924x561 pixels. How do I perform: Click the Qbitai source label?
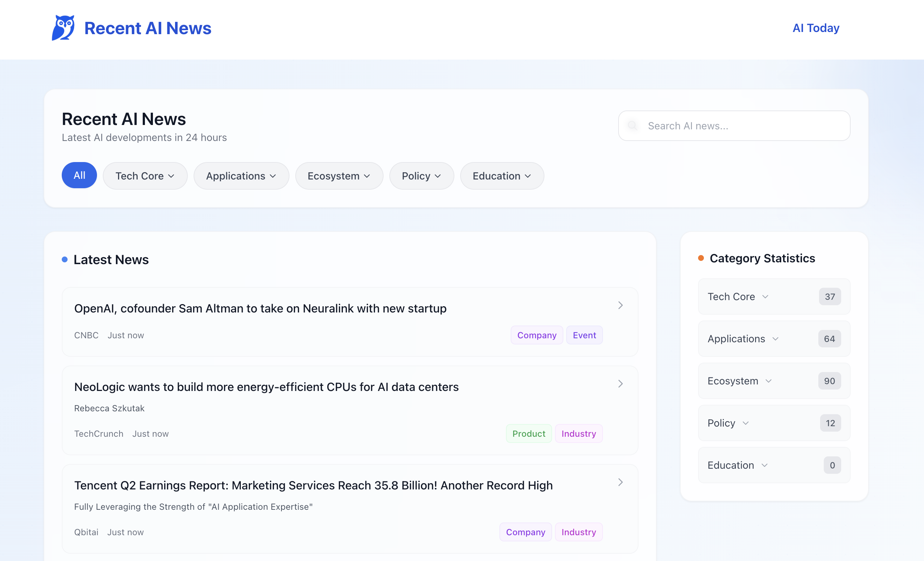pos(86,532)
